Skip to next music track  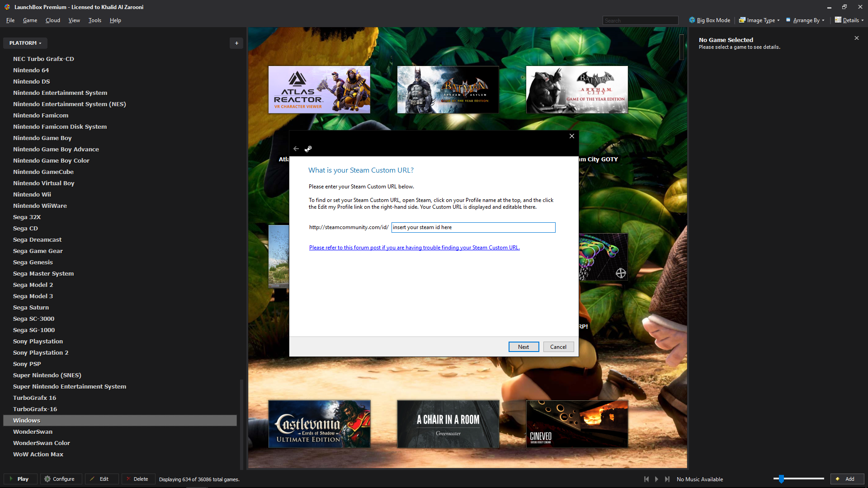coord(667,479)
